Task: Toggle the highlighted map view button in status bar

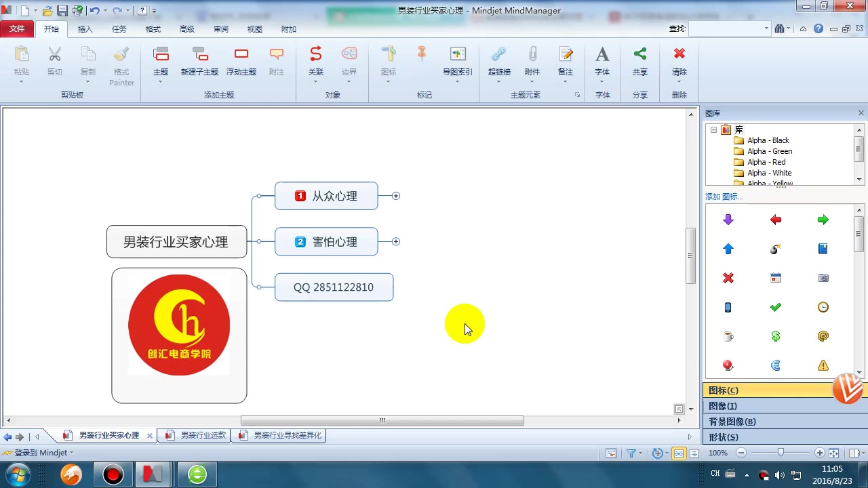Action: [679, 453]
